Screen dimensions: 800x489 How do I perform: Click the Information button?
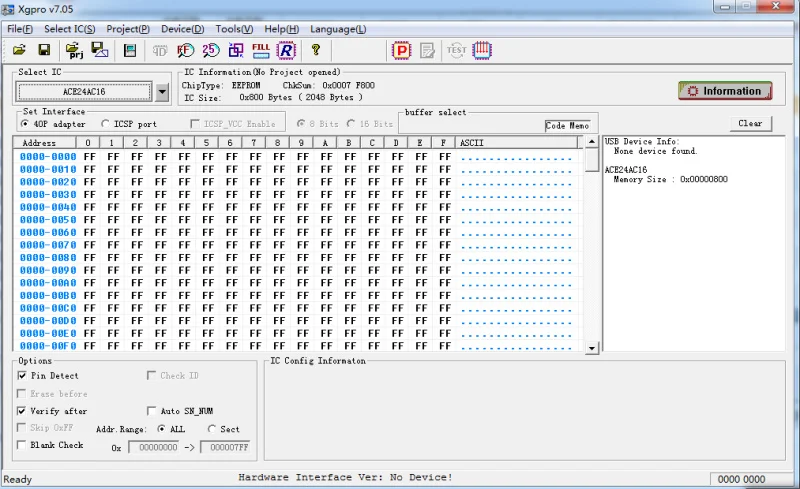click(x=724, y=91)
